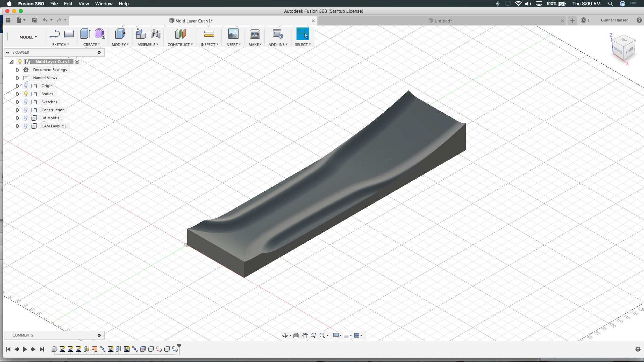Image resolution: width=644 pixels, height=362 pixels.
Task: Expand the CAM Layout:1 component
Action: point(17,126)
